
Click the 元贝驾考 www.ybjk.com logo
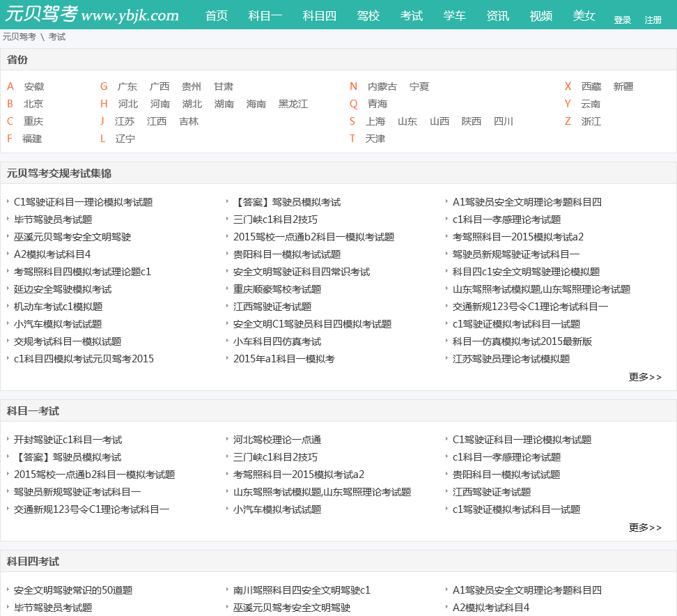(x=92, y=14)
